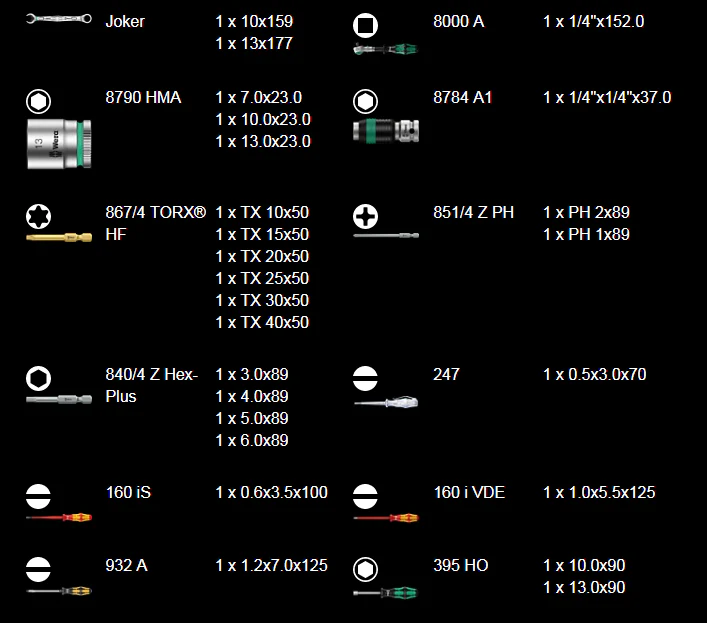
Task: Click the TORX star profile icon
Action: click(38, 216)
